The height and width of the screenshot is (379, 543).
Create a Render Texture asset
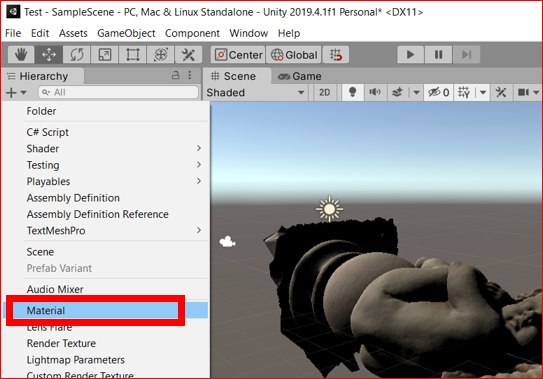pyautogui.click(x=106, y=343)
